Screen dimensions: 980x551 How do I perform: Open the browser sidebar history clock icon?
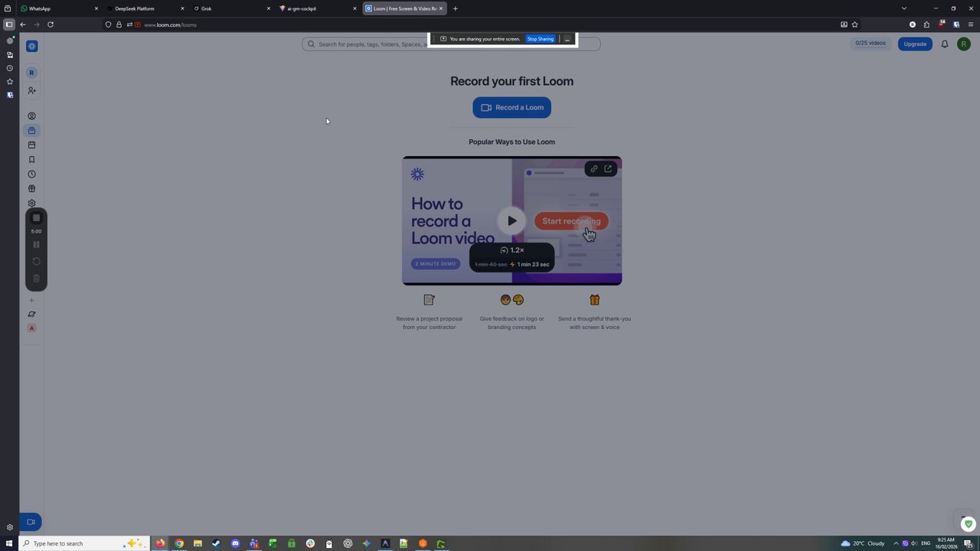point(9,68)
